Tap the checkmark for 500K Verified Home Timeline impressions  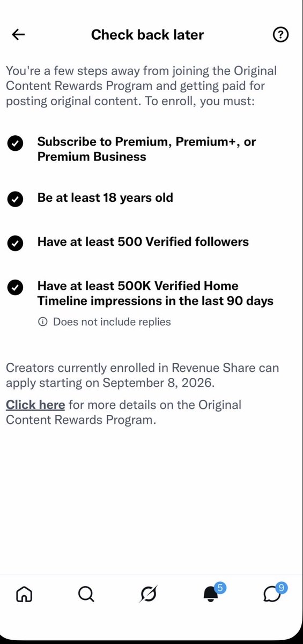(16, 288)
